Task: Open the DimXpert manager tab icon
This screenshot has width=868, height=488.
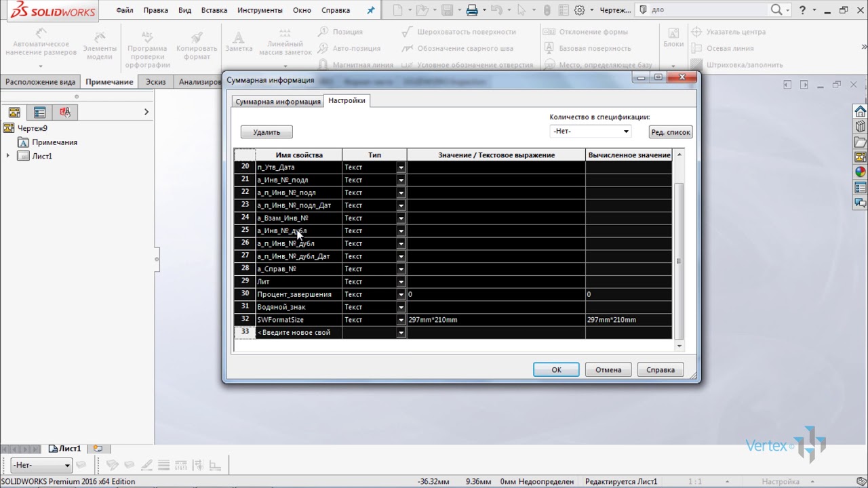Action: coord(64,112)
